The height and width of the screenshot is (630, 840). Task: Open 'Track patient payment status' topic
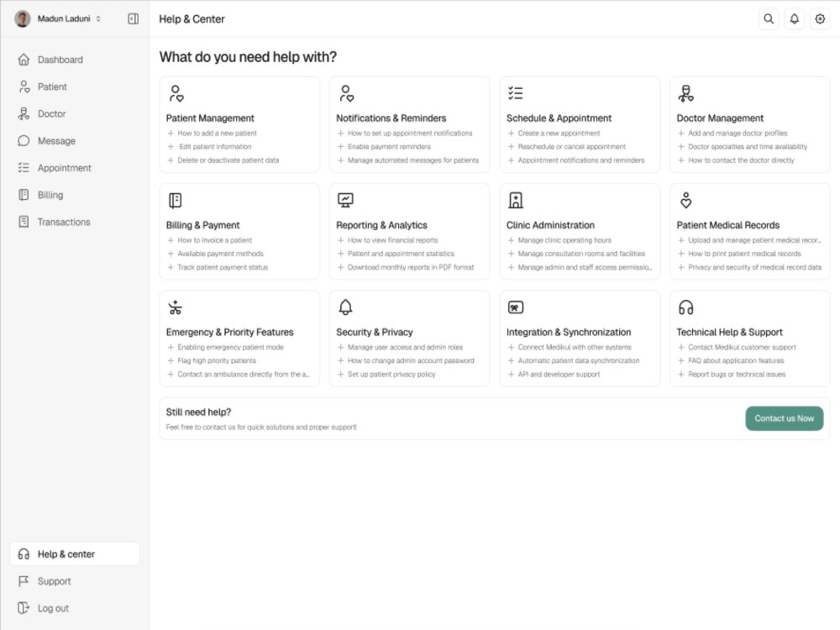218,267
